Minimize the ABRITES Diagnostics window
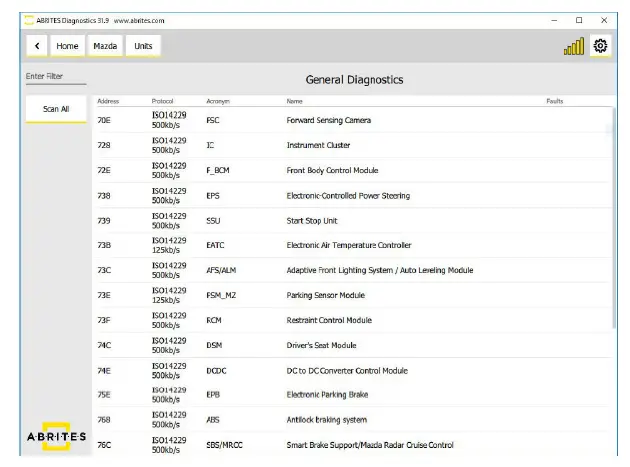The image size is (630, 467). coord(554,20)
